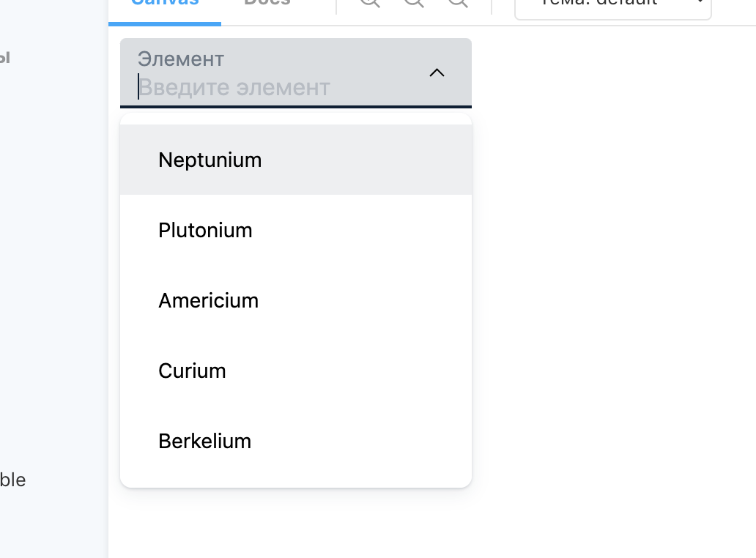Click the "Элемент" field label
756x558 pixels.
point(181,59)
